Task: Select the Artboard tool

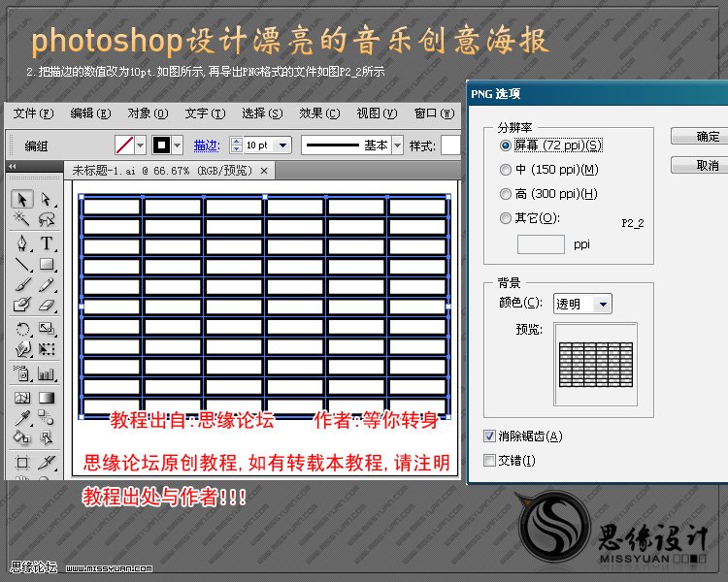Action: pos(21,463)
